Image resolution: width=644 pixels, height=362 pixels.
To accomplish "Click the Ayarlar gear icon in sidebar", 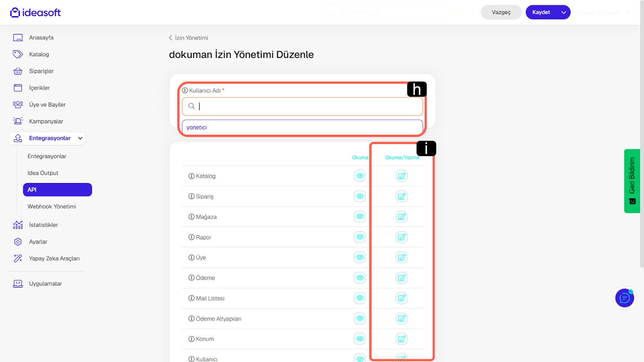I will coord(18,242).
